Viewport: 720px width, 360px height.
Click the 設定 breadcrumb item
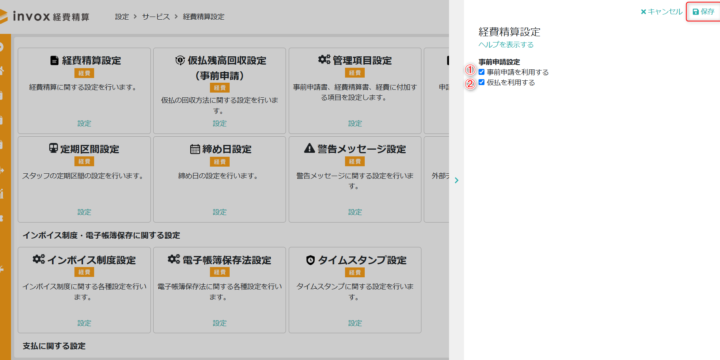pyautogui.click(x=122, y=17)
